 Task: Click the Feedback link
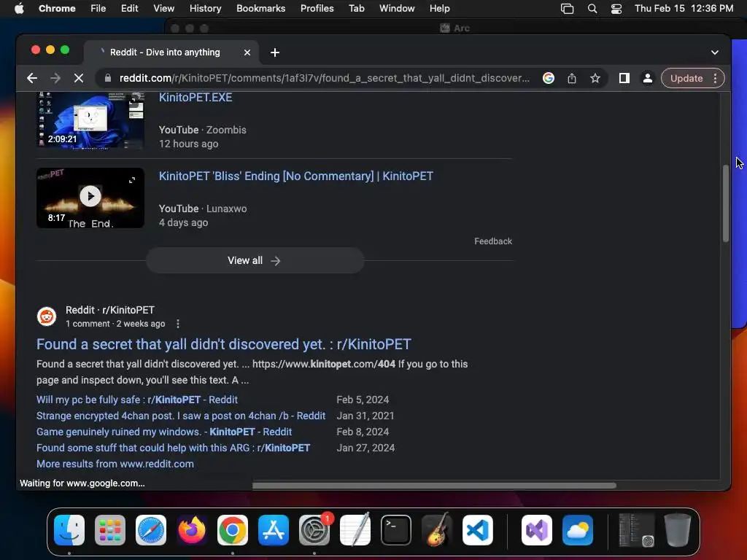tap(492, 241)
